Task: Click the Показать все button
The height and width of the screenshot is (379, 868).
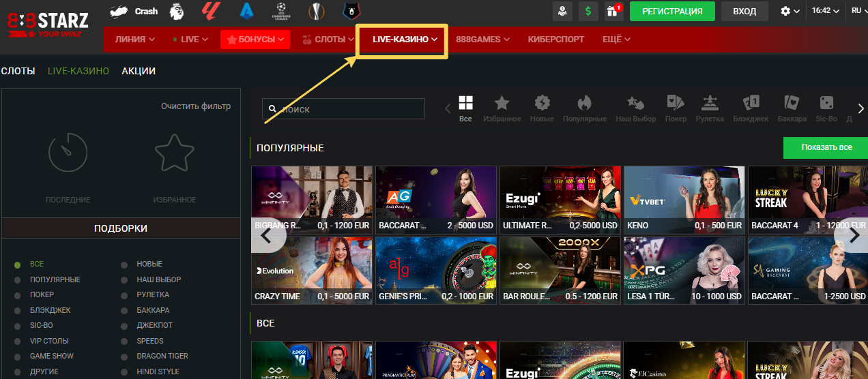Action: click(826, 147)
